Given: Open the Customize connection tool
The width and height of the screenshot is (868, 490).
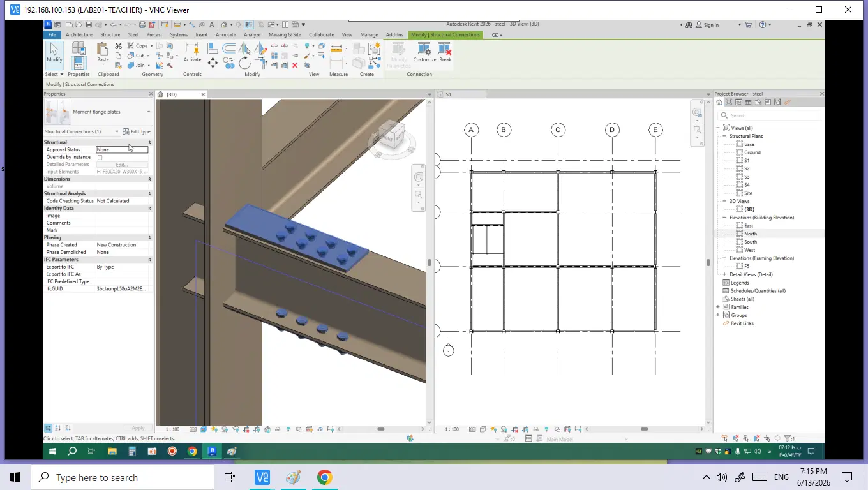Looking at the screenshot, I should [424, 52].
